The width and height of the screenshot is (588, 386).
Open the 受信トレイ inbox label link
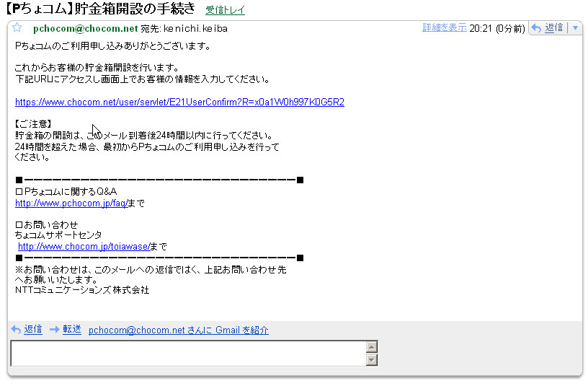click(x=225, y=10)
